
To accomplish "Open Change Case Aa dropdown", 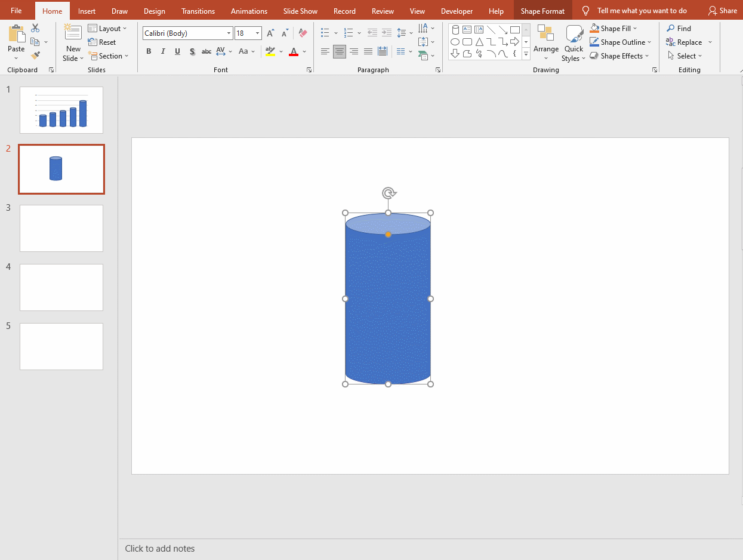I will click(247, 51).
